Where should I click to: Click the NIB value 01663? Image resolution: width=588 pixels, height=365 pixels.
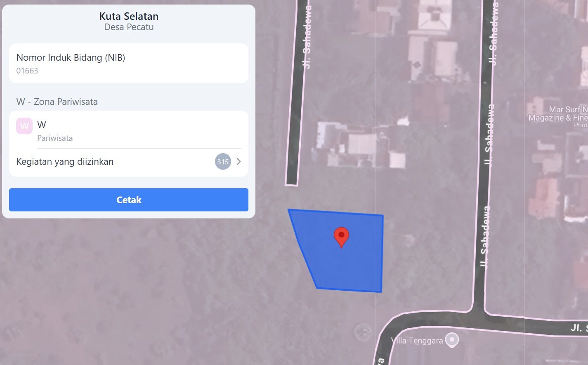27,71
